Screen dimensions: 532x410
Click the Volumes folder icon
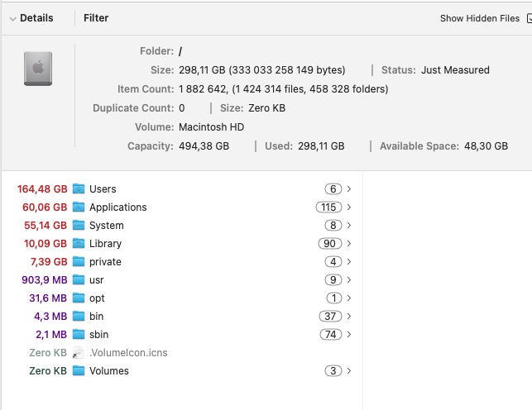coord(79,371)
